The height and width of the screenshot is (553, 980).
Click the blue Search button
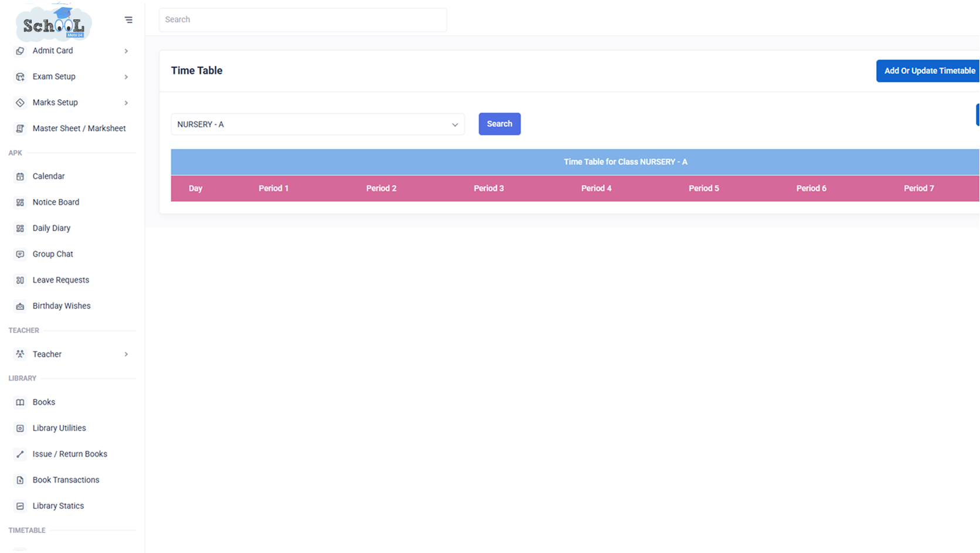coord(500,124)
